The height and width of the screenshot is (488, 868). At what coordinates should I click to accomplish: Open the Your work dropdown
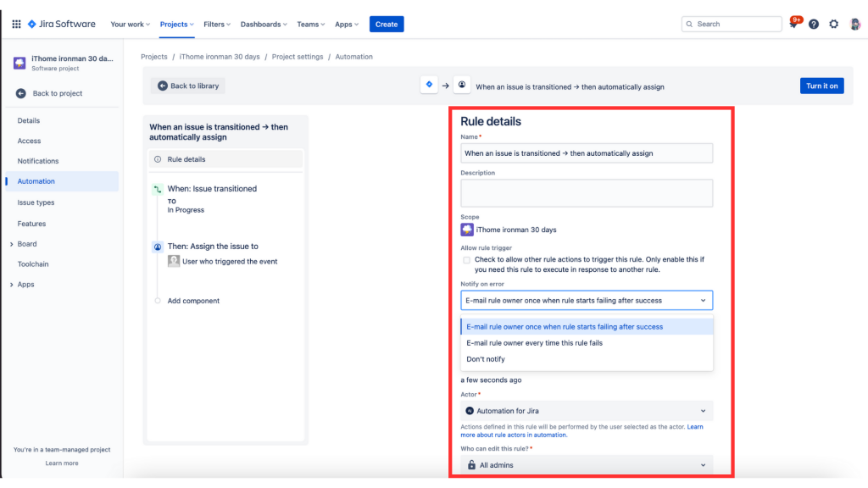[130, 24]
